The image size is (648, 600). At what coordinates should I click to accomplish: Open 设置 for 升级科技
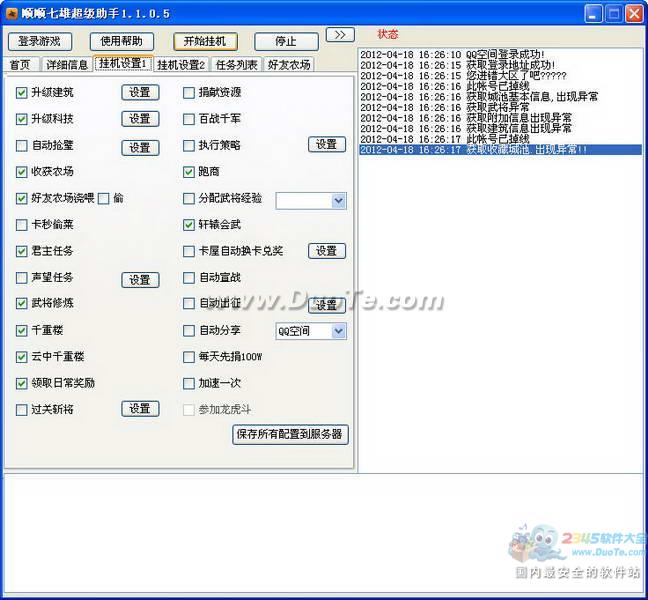pyautogui.click(x=140, y=119)
